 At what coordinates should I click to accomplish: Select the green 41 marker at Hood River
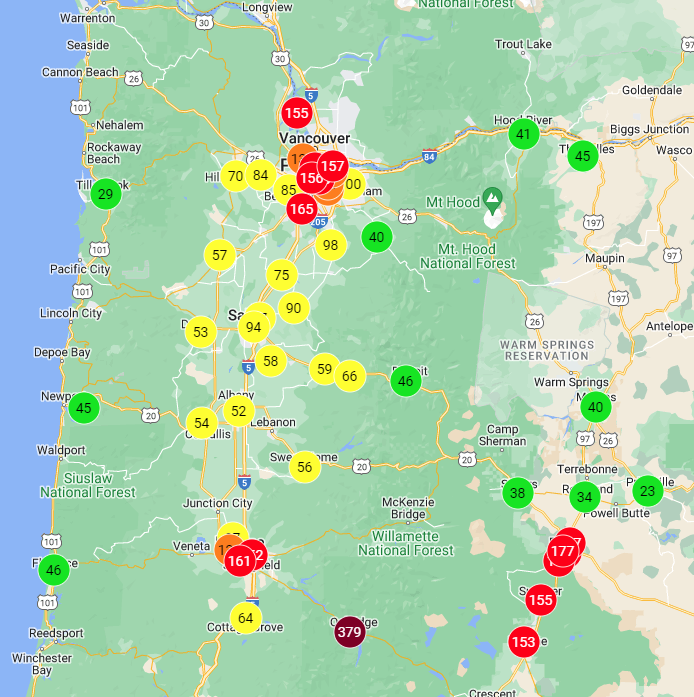click(x=524, y=134)
